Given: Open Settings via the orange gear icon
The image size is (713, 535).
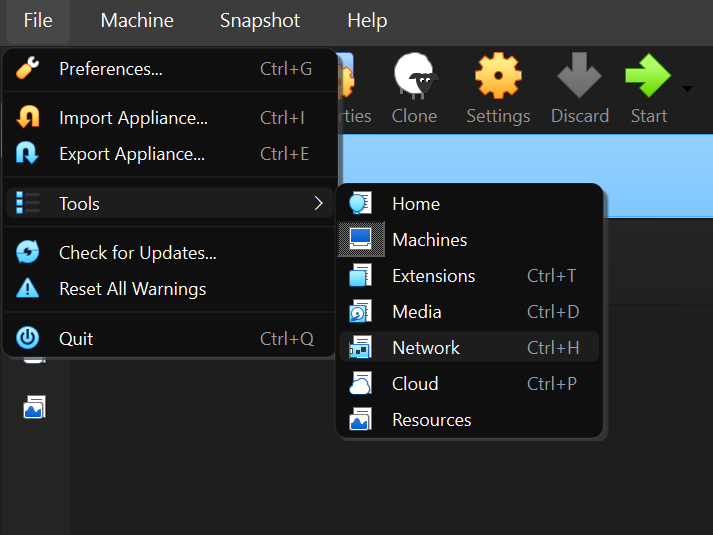Looking at the screenshot, I should point(498,77).
